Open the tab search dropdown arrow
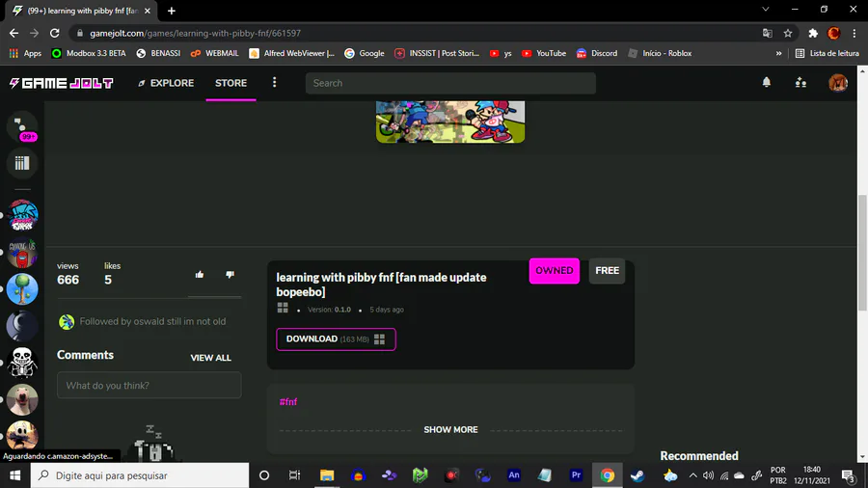 (766, 10)
